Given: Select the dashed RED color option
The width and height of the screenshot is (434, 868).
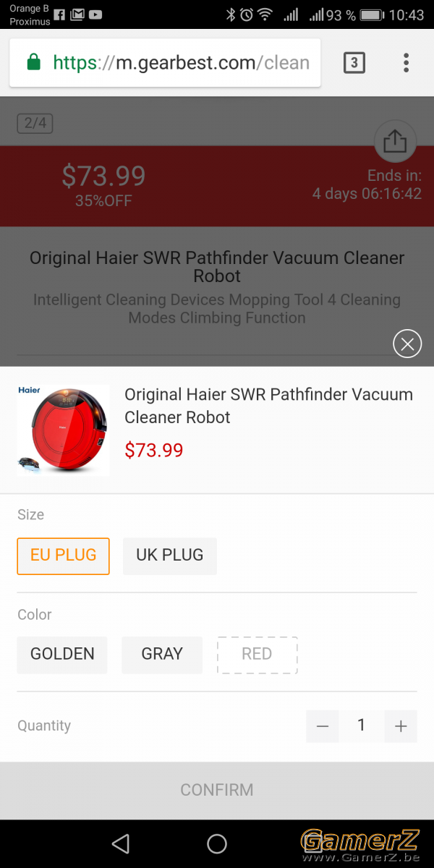Looking at the screenshot, I should pos(257,655).
